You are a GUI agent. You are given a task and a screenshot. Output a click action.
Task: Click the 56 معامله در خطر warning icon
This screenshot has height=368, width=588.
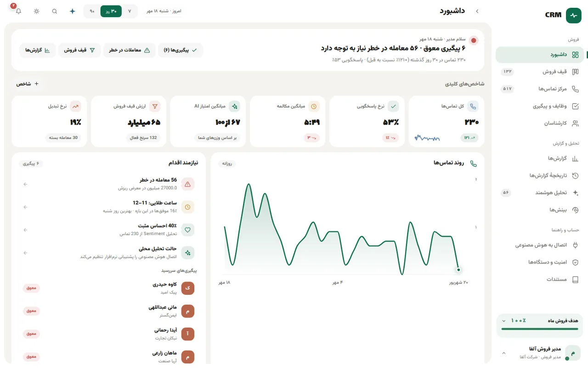click(x=187, y=184)
